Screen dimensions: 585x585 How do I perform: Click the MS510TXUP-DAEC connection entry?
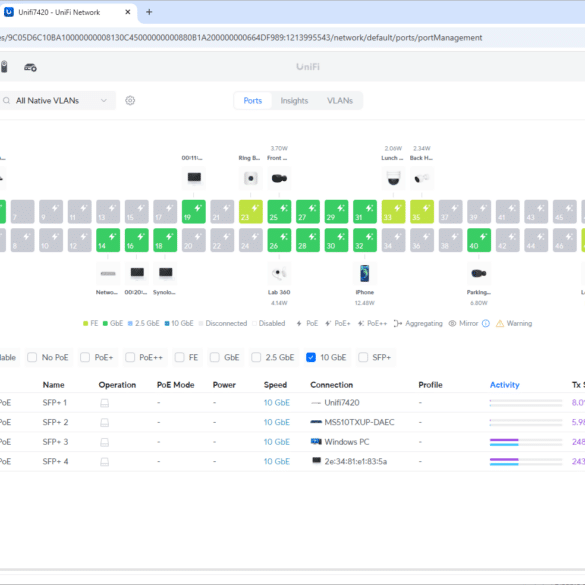pyautogui.click(x=352, y=422)
